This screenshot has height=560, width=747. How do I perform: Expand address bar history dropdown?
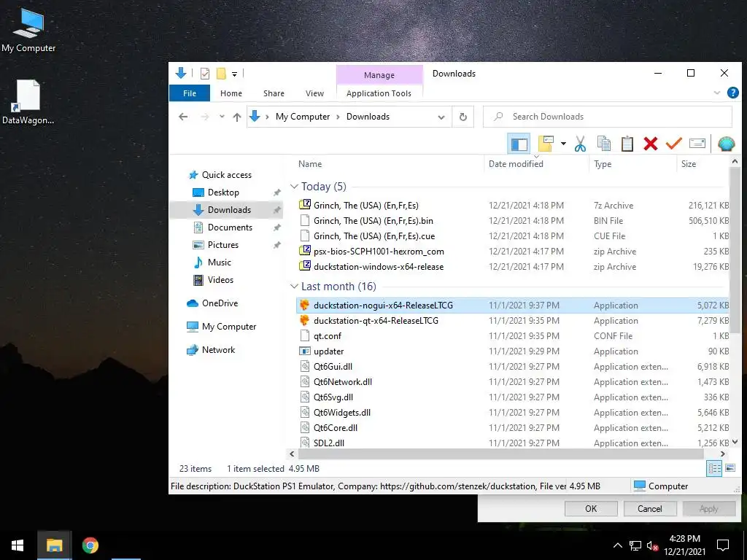(x=441, y=117)
